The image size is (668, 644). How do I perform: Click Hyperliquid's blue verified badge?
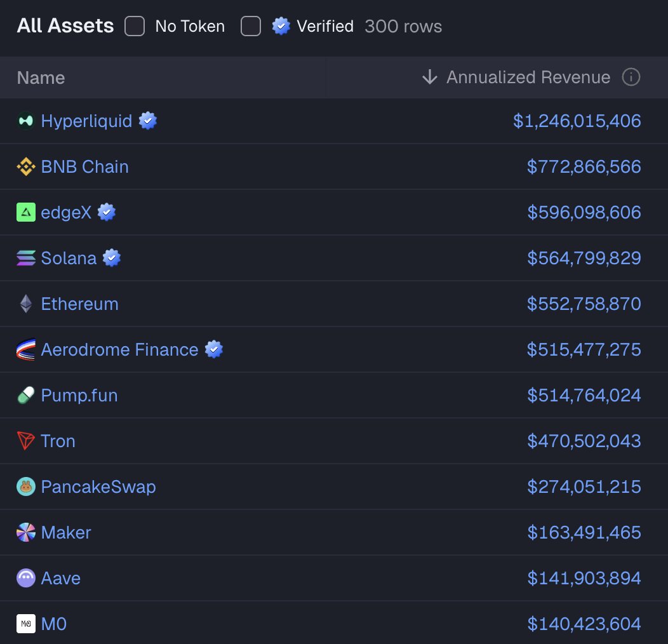[x=148, y=121]
